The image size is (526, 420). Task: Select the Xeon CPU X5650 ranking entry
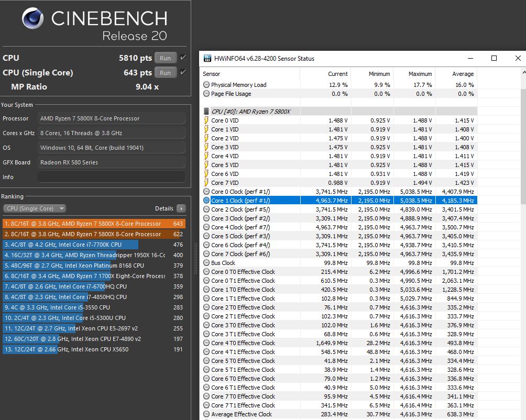click(94, 349)
